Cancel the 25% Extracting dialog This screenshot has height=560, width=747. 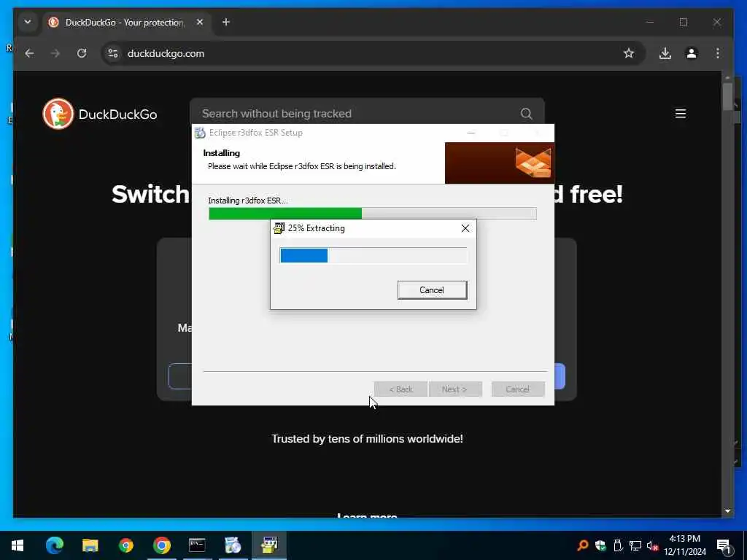pos(432,290)
